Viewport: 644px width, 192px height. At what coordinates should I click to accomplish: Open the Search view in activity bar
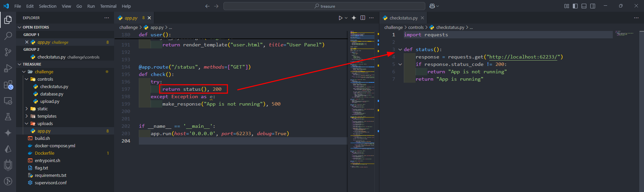click(x=8, y=36)
